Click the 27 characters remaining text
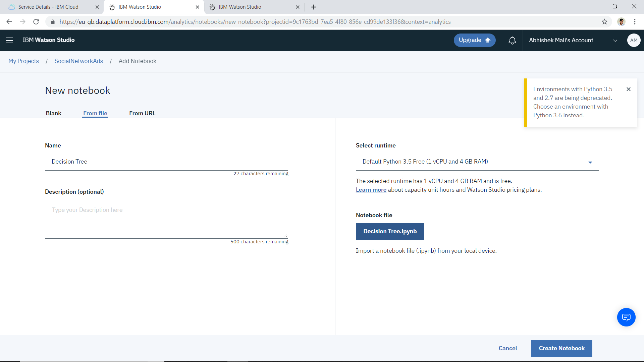The width and height of the screenshot is (644, 362). [261, 174]
